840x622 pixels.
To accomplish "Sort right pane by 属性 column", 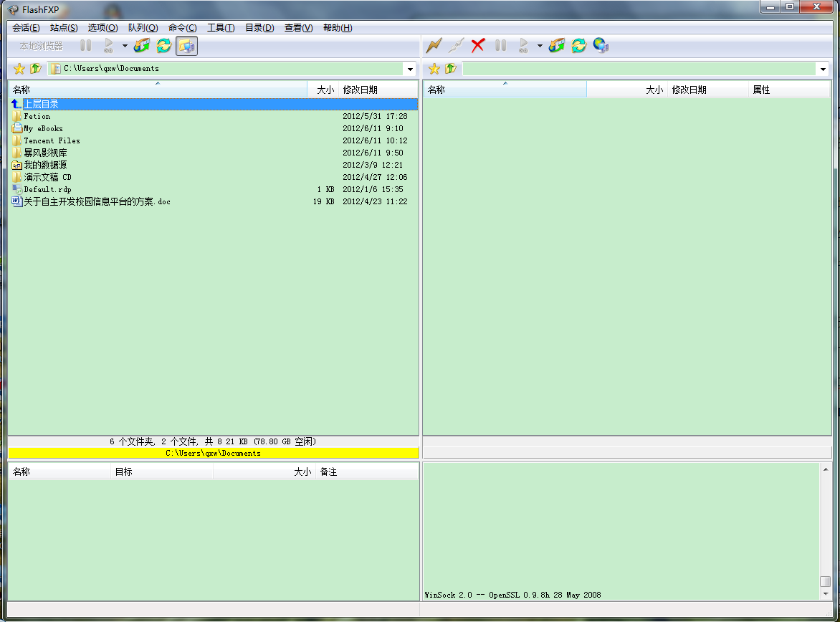I will pos(789,90).
